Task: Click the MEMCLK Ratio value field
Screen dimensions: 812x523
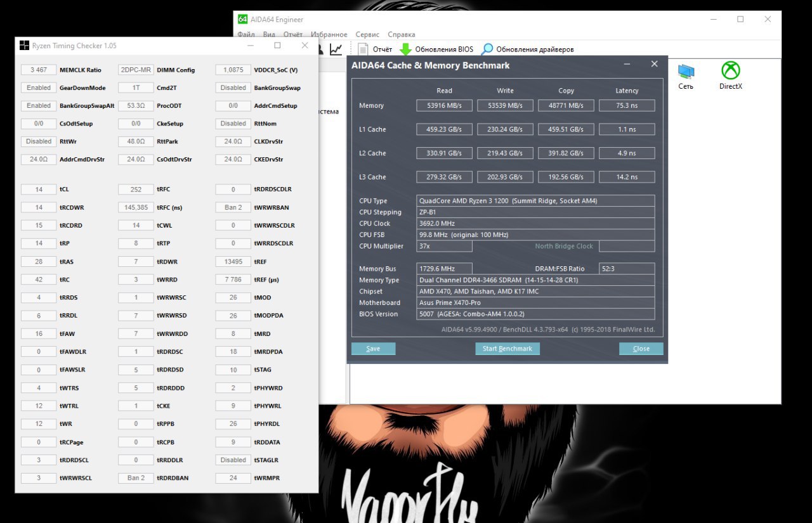Action: [x=39, y=70]
